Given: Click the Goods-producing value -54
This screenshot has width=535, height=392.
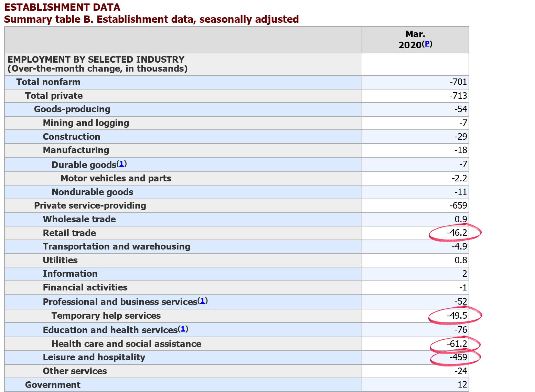Looking at the screenshot, I should [x=461, y=109].
